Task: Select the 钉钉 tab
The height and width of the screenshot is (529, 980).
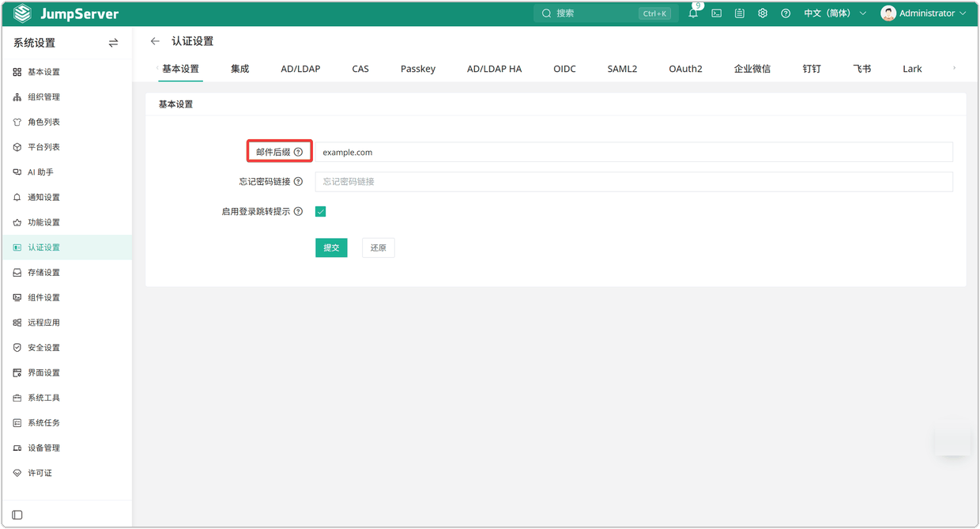Action: point(812,69)
